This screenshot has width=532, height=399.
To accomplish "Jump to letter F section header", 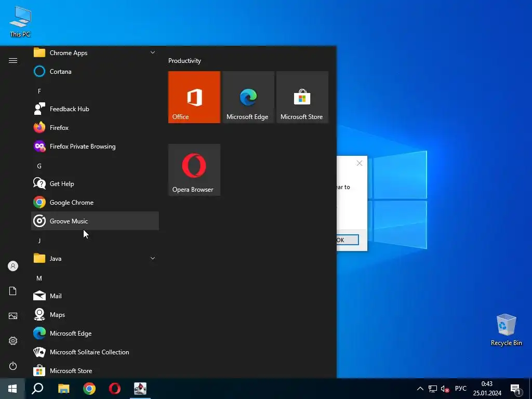I will click(39, 91).
